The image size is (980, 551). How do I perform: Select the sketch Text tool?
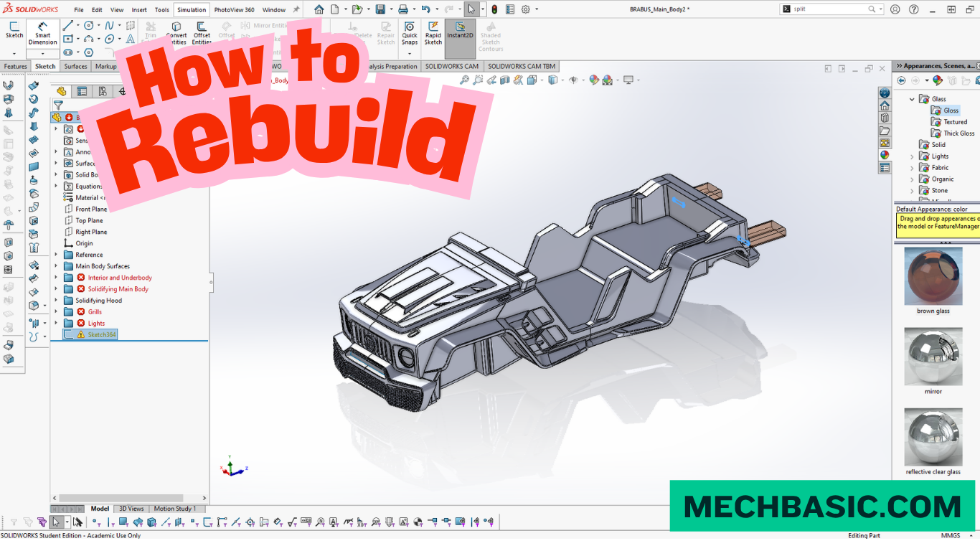click(131, 39)
